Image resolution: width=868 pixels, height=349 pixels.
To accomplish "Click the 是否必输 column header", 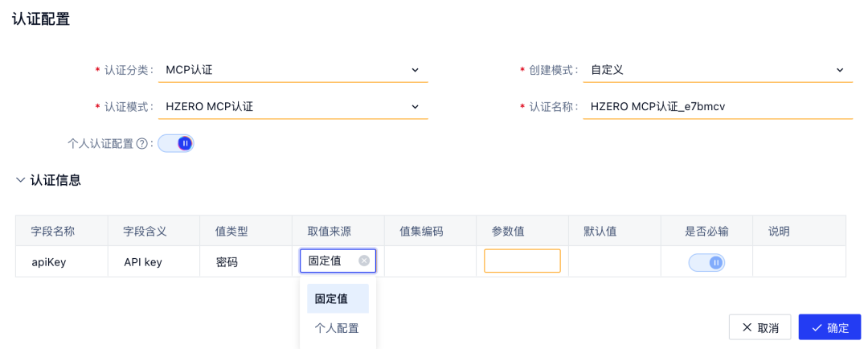I will click(x=706, y=231).
